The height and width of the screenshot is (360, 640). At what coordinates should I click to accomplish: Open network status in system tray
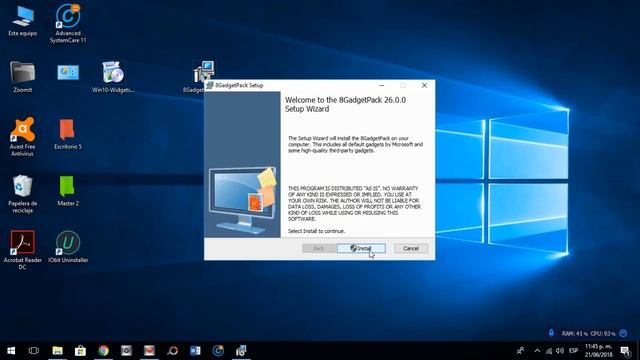click(549, 351)
